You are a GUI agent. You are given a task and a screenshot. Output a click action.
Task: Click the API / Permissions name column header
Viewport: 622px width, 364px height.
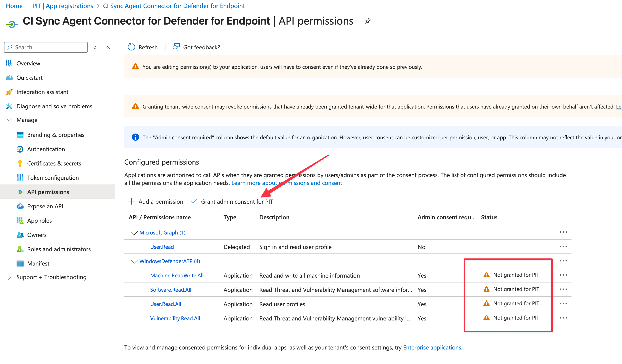tap(160, 217)
